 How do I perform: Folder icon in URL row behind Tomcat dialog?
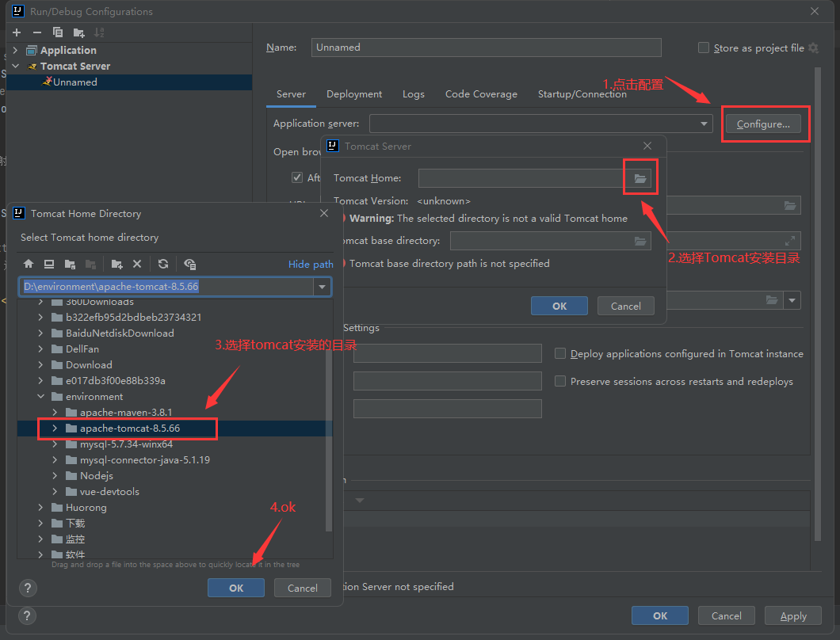coord(789,206)
